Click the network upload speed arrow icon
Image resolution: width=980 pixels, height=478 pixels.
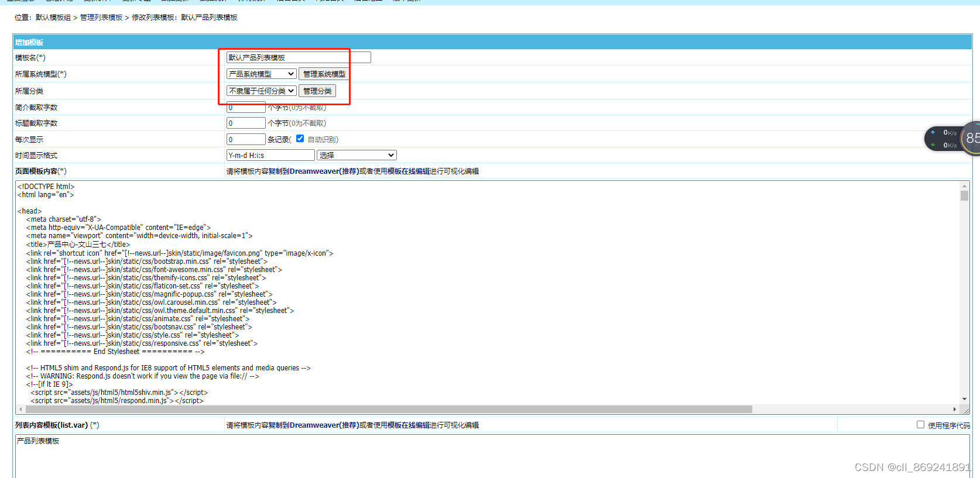tap(933, 132)
